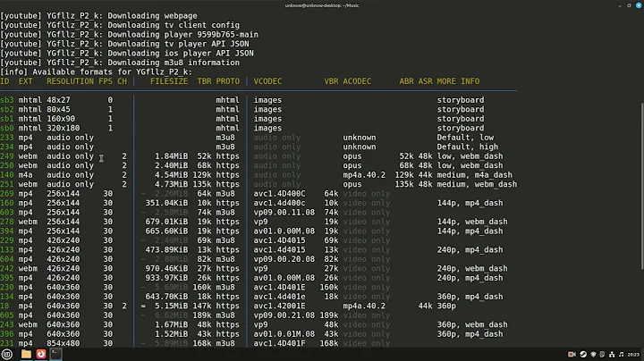644x361 pixels.
Task: Click the PROTO column header
Action: pyautogui.click(x=227, y=81)
